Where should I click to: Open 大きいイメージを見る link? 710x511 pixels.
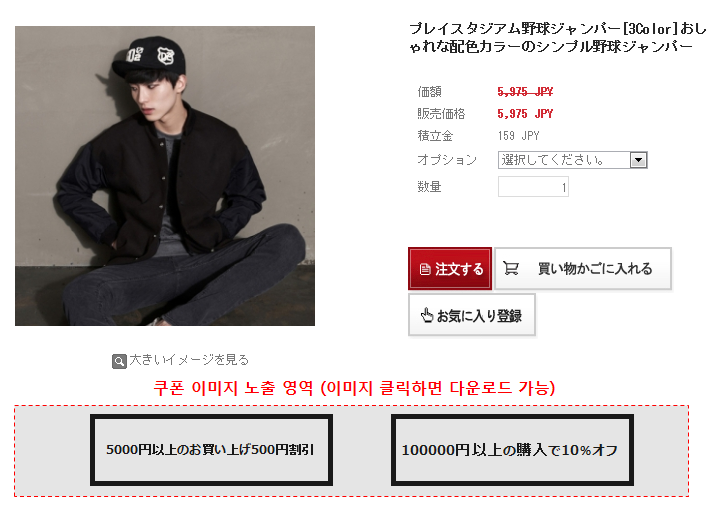[189, 360]
